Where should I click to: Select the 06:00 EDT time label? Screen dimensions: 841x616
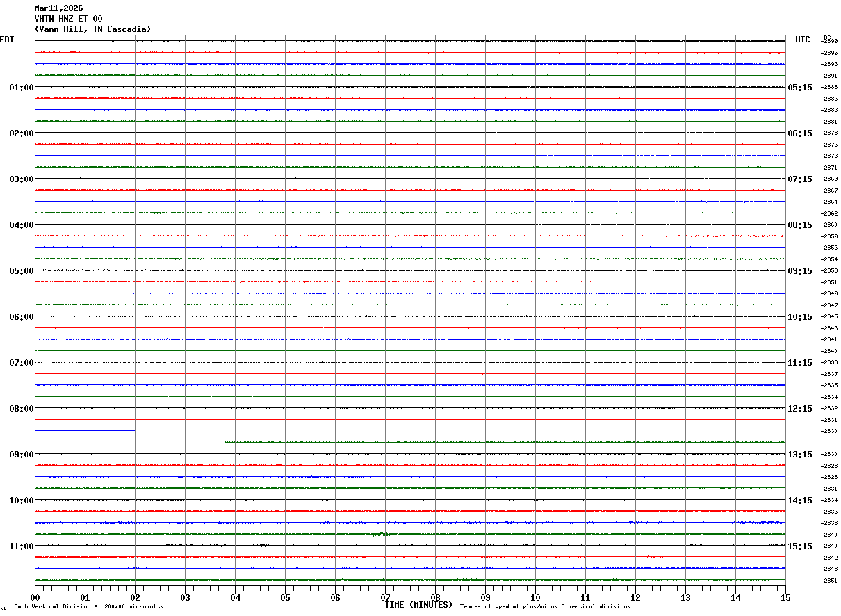point(22,317)
